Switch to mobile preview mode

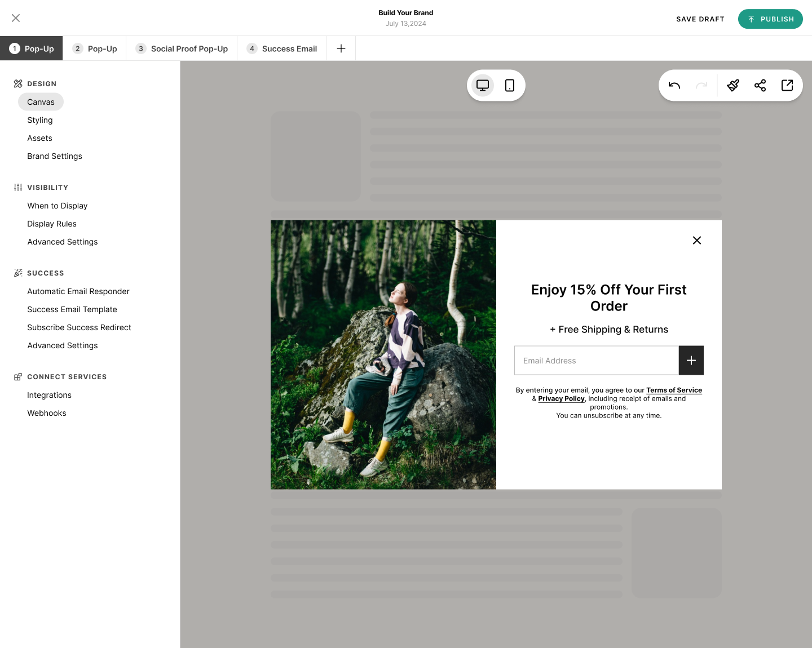[510, 86]
